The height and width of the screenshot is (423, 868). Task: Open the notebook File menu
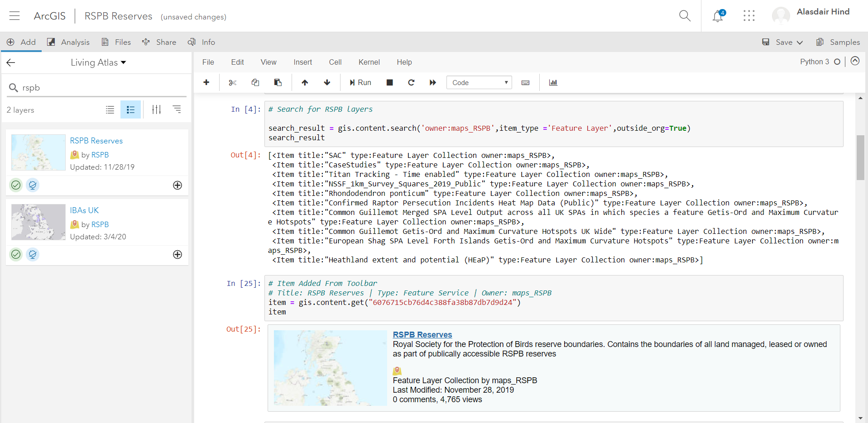208,62
